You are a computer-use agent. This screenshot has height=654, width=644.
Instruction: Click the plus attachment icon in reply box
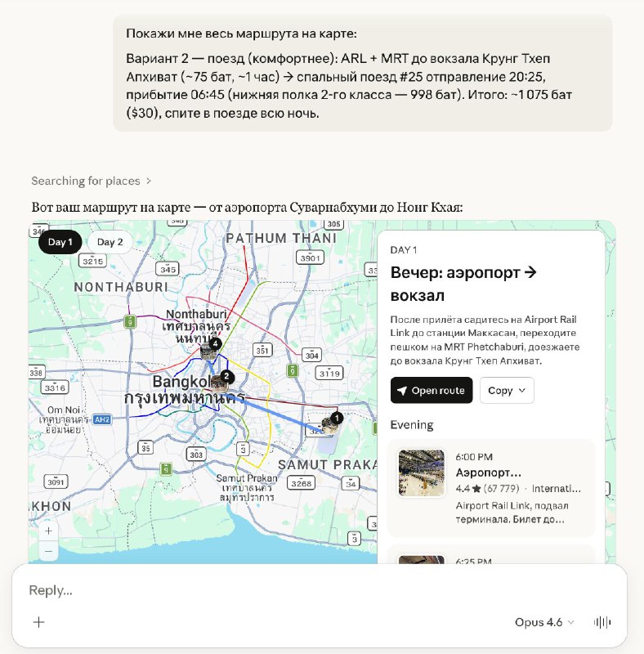[x=38, y=622]
